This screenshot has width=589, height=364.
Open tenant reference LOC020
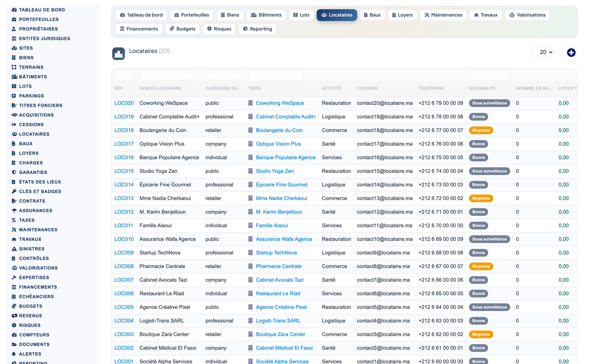click(x=124, y=103)
